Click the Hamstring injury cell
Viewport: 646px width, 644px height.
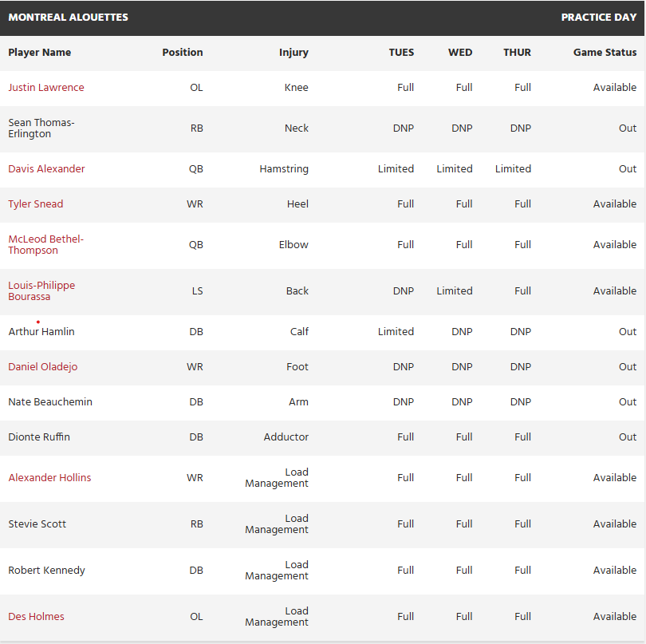click(x=284, y=169)
